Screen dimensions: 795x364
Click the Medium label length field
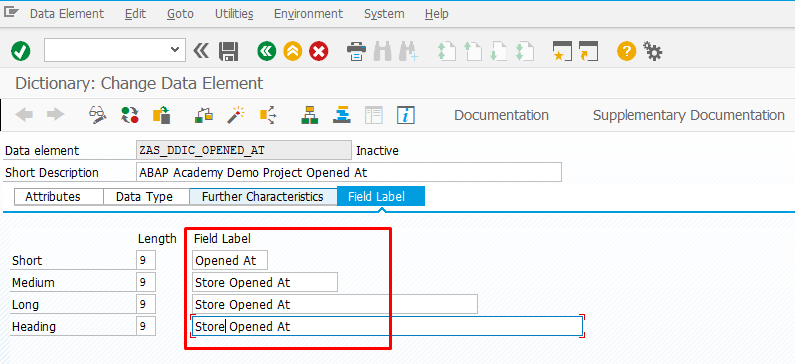pos(146,282)
